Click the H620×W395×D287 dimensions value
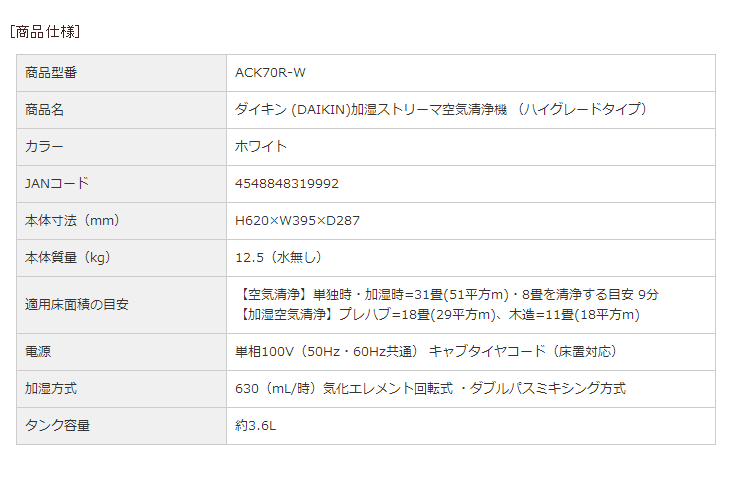 coord(297,220)
